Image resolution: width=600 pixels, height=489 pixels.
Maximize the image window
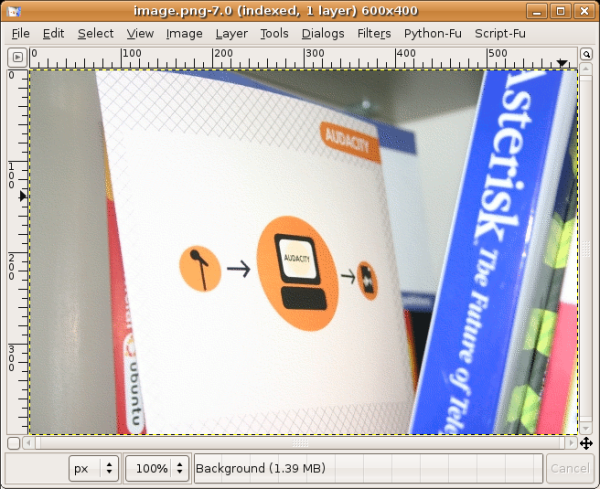562,11
